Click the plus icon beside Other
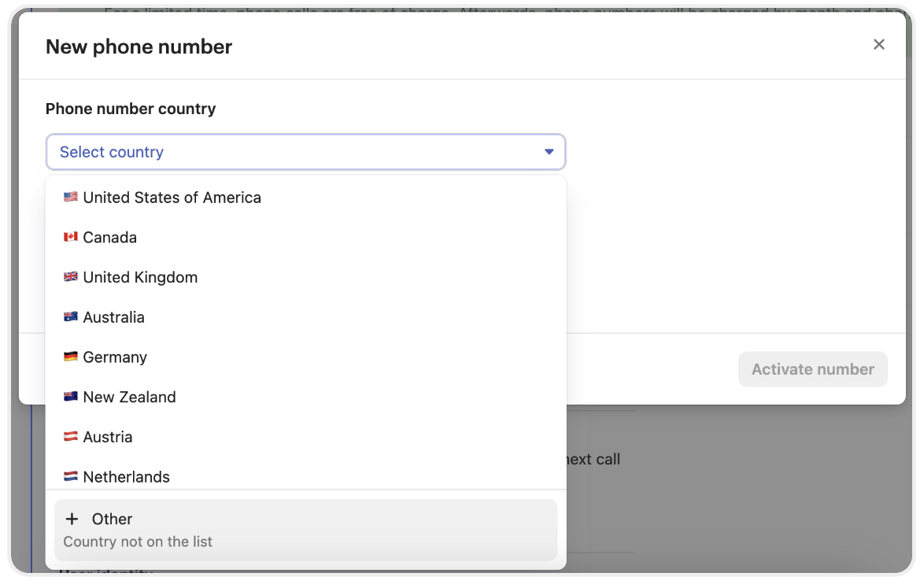The width and height of the screenshot is (924, 584). [72, 519]
